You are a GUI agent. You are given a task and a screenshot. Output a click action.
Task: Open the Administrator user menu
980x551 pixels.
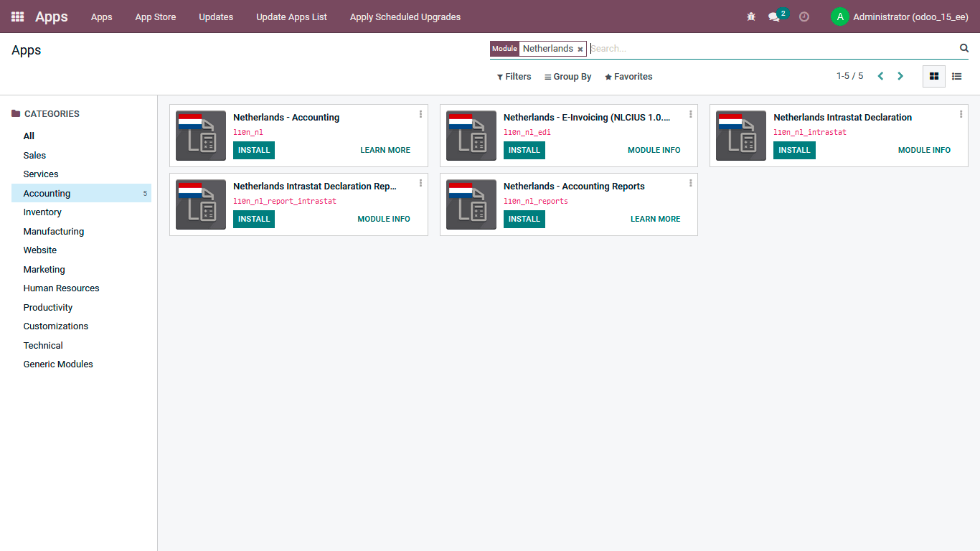pyautogui.click(x=900, y=17)
